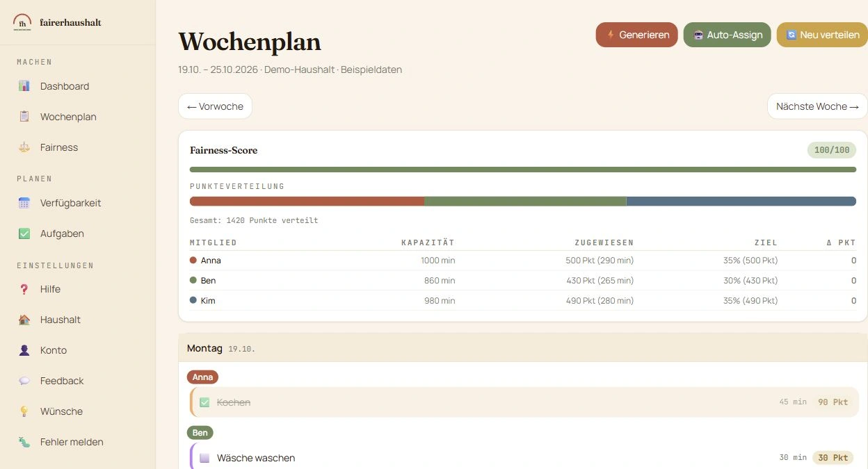Click Kim's blue color dot in table
The width and height of the screenshot is (868, 469).
(x=193, y=301)
